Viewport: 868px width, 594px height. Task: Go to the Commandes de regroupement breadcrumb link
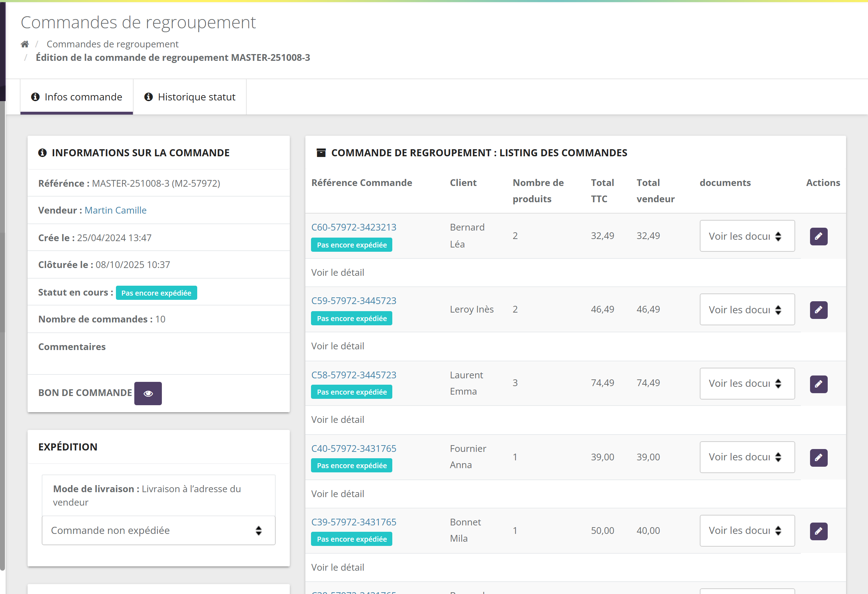pyautogui.click(x=112, y=44)
